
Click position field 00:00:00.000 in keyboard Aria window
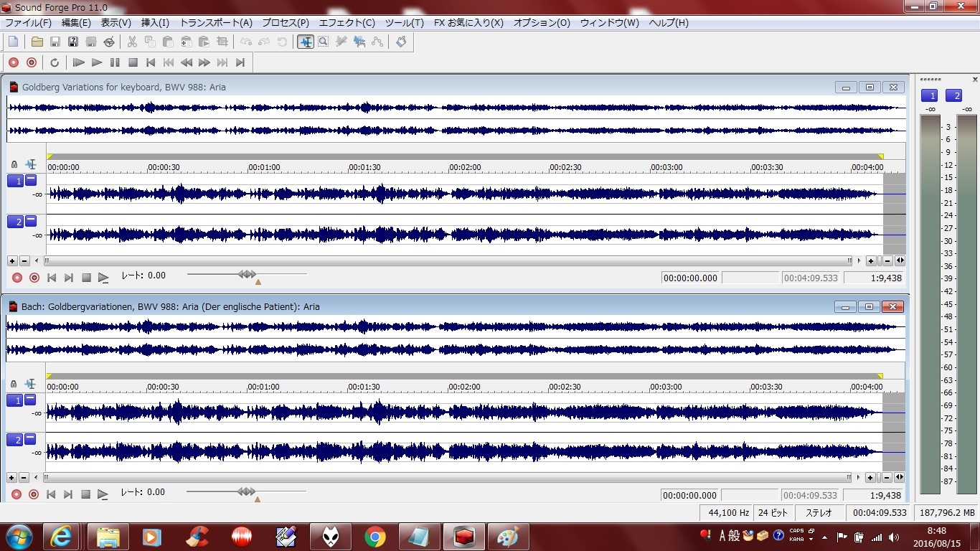(x=690, y=278)
